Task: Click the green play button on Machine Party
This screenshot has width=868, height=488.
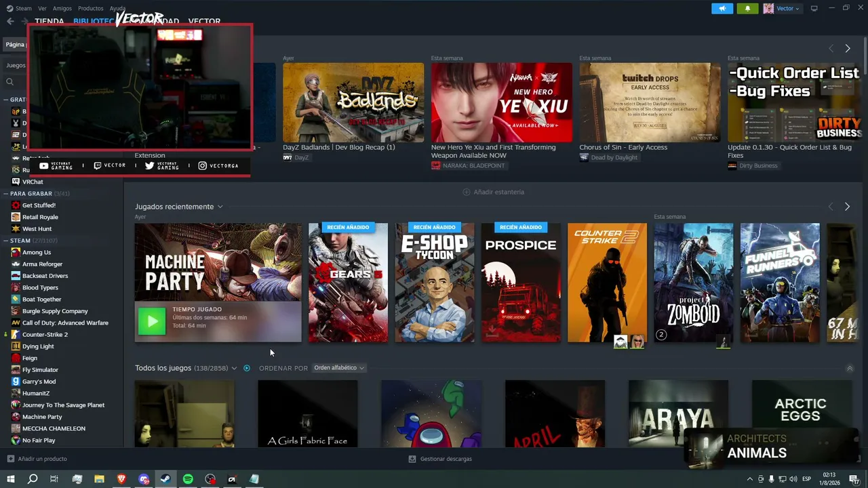Action: [x=152, y=321]
